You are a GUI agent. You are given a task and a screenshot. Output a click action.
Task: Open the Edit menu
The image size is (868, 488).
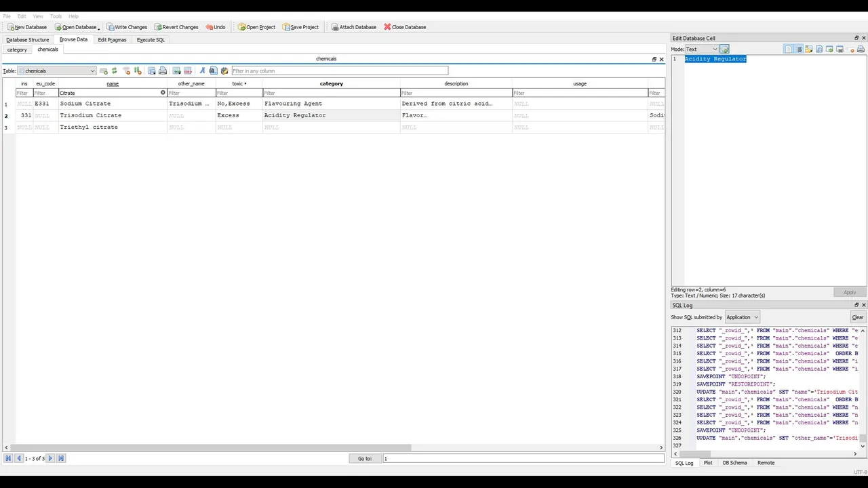pos(22,16)
